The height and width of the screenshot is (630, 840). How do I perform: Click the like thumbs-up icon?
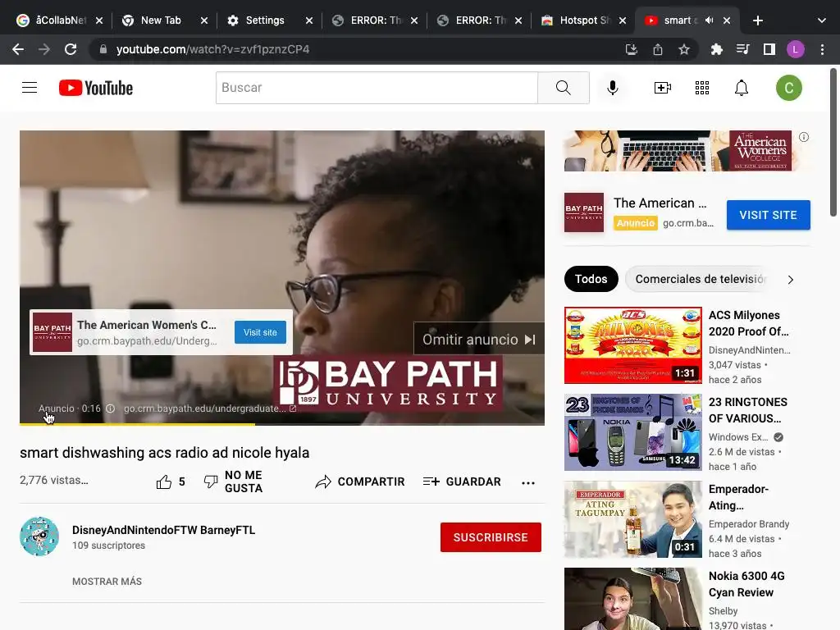click(164, 482)
